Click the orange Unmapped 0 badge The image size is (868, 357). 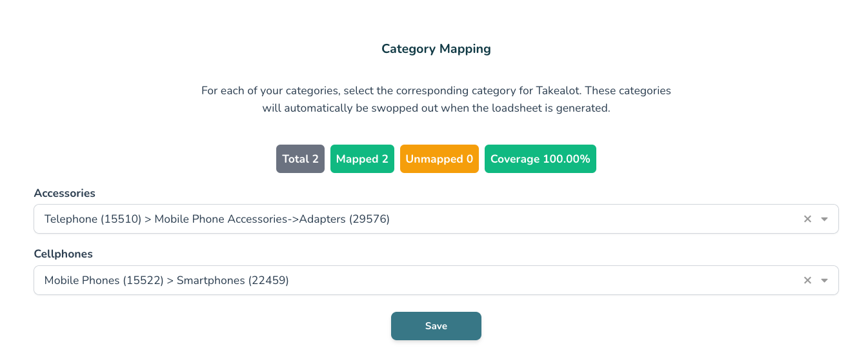(x=439, y=159)
